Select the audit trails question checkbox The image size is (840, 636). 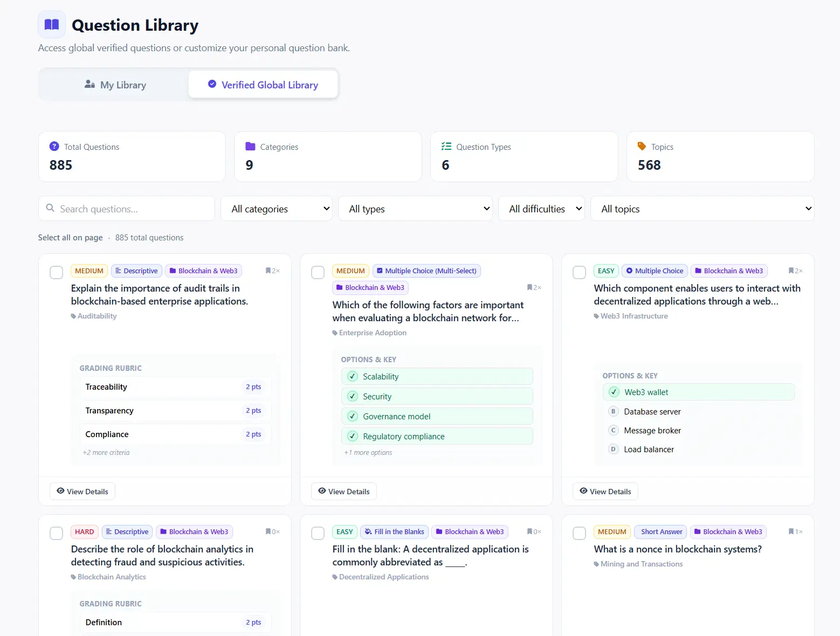tap(56, 272)
